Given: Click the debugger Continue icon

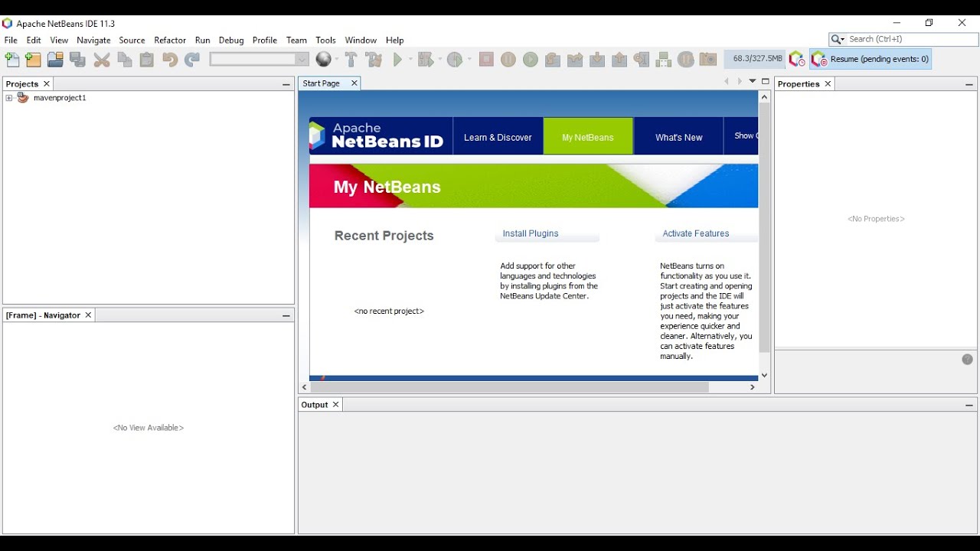Looking at the screenshot, I should tap(531, 60).
